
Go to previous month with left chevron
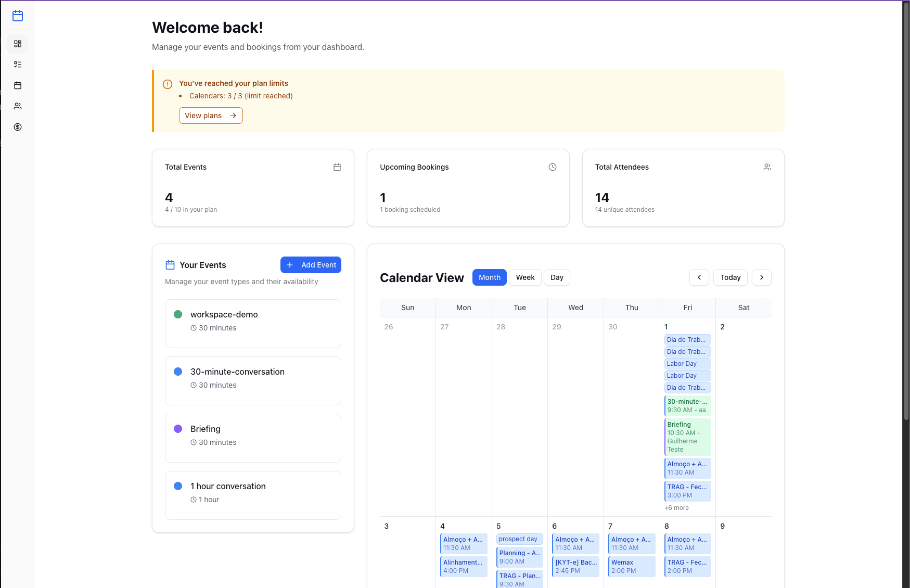[699, 277]
